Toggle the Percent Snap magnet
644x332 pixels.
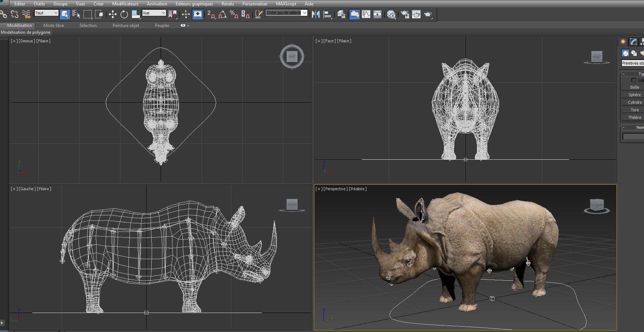(x=234, y=14)
